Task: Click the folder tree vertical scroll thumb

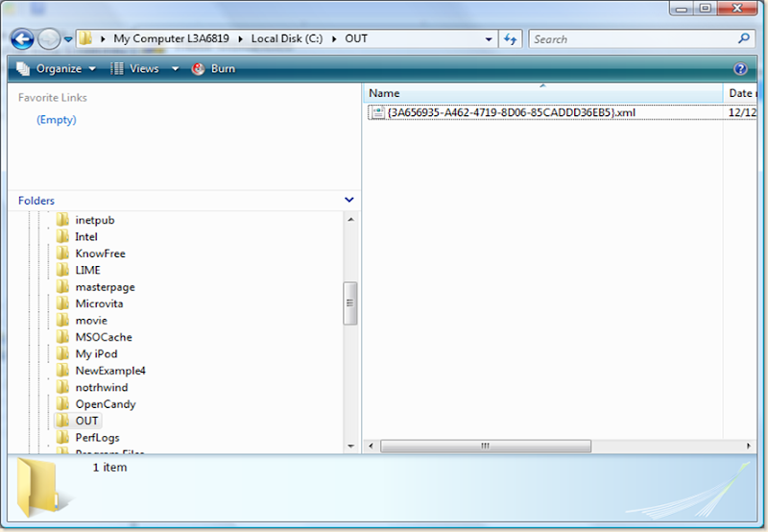Action: [x=350, y=302]
